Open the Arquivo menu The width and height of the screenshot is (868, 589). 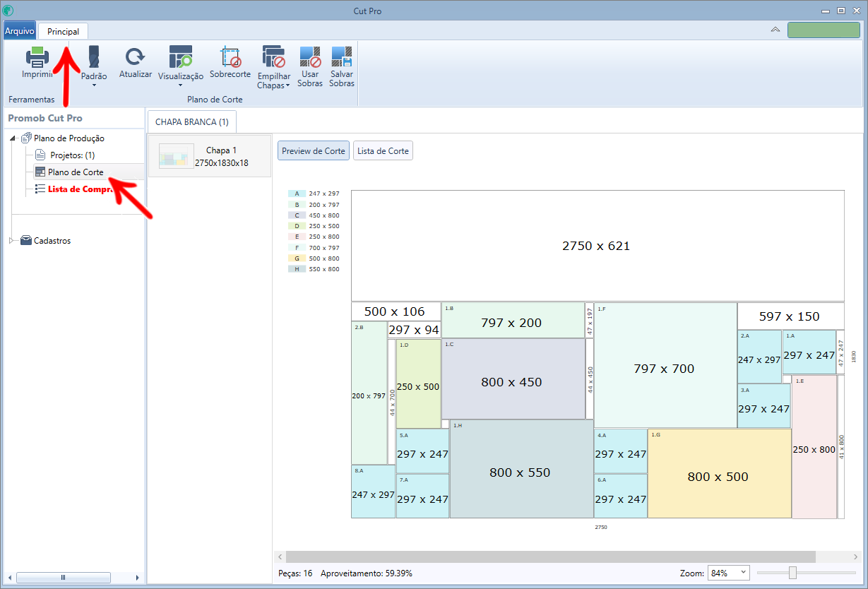coord(20,31)
